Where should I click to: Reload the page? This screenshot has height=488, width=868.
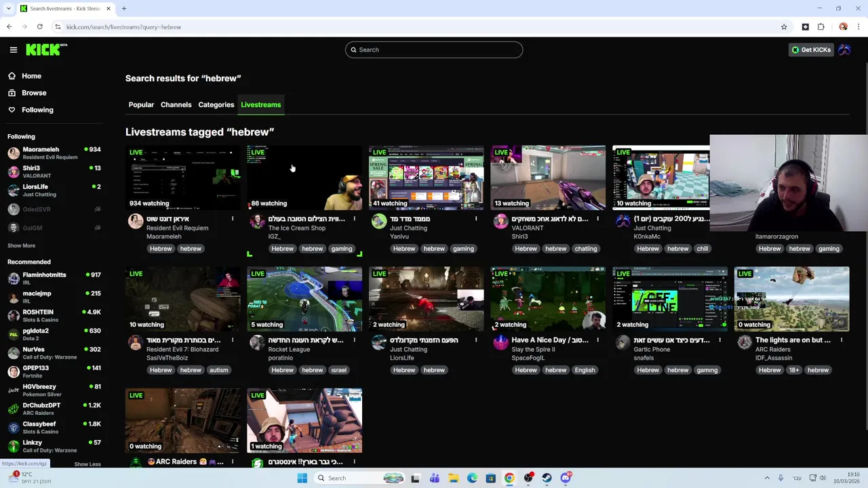point(40,27)
